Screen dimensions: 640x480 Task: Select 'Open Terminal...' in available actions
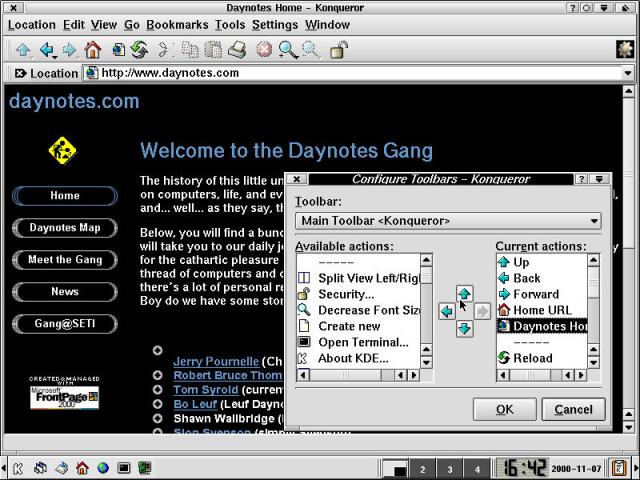tap(361, 342)
